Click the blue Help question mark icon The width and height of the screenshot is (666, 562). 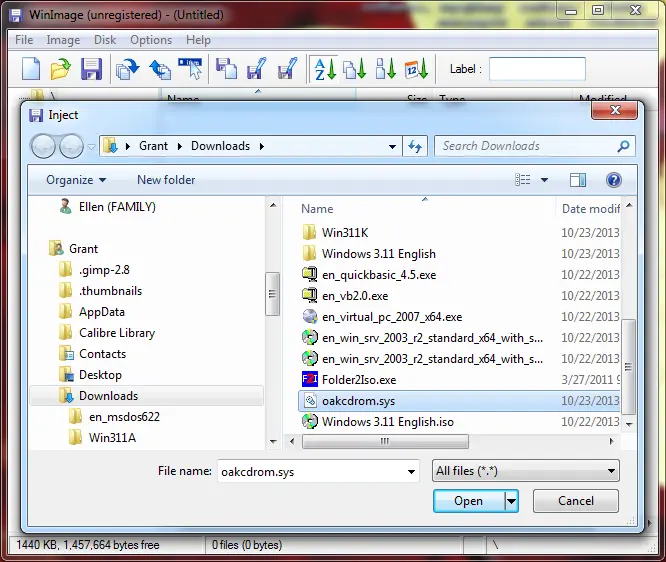614,180
